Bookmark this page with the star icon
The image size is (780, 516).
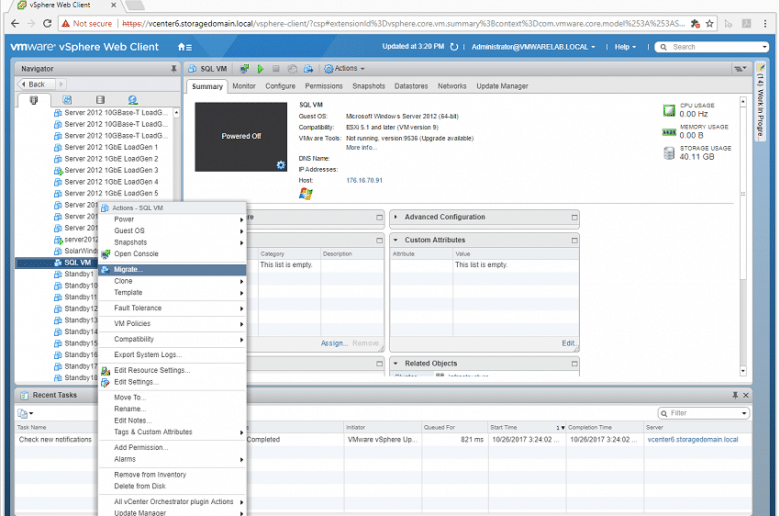tap(709, 23)
